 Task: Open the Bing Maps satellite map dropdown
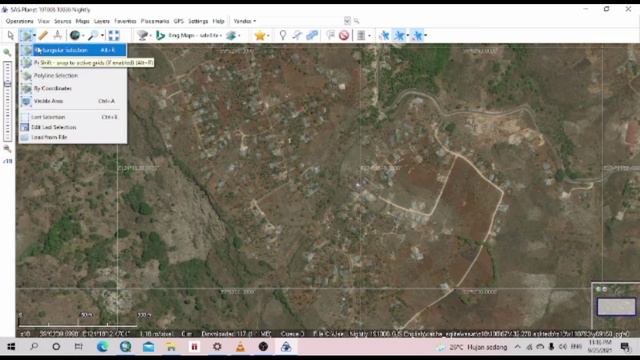[x=195, y=36]
